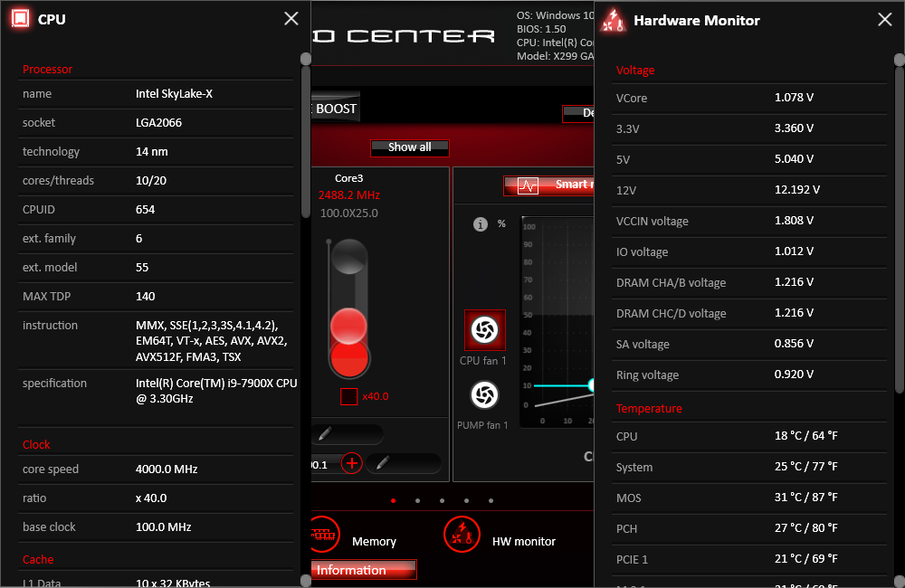Go to the second page indicator dot
This screenshot has width=905, height=588.
click(x=417, y=501)
